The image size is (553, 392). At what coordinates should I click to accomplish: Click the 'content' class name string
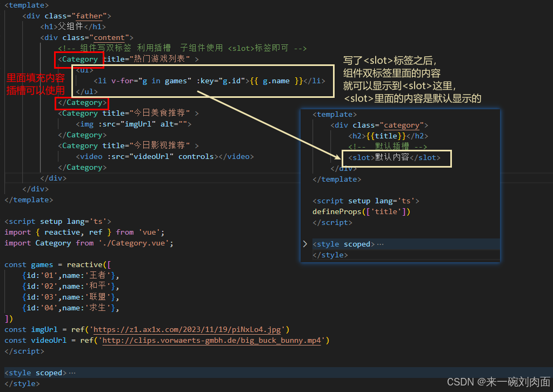109,37
